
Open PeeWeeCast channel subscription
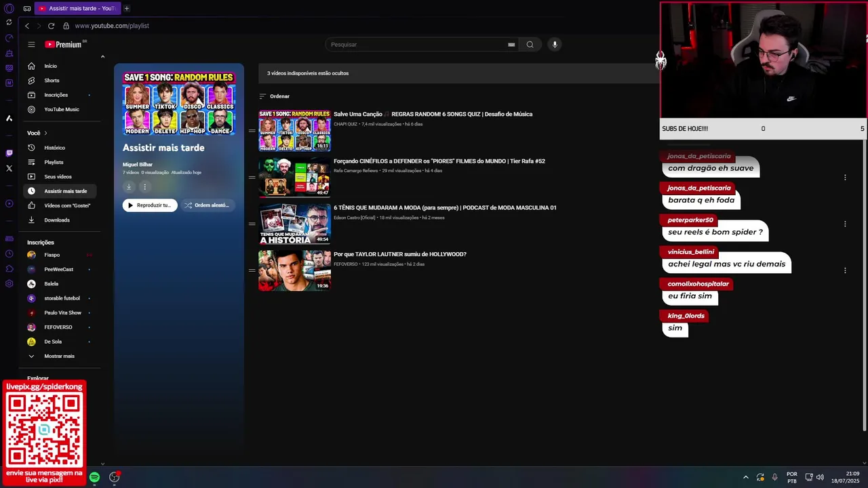(61, 269)
